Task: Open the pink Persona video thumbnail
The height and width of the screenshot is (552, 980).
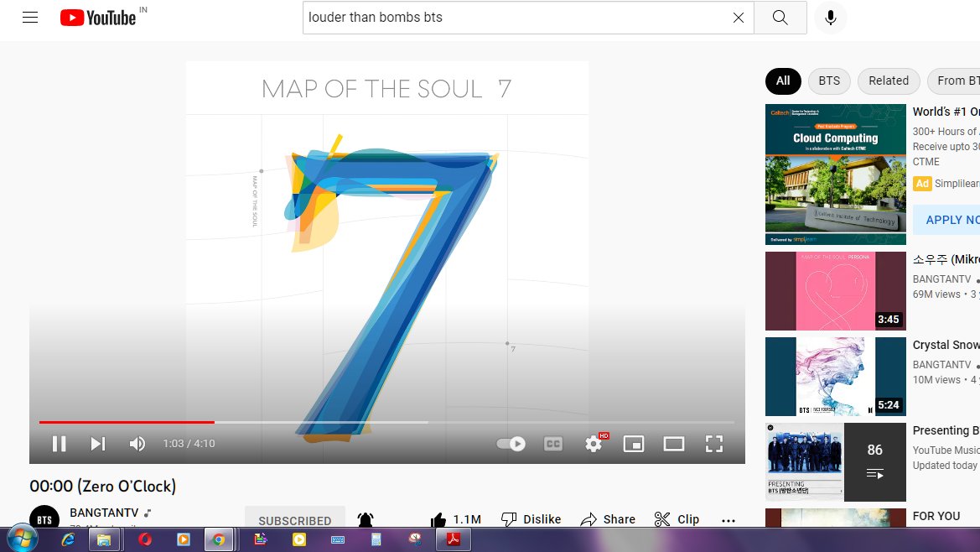Action: (836, 291)
